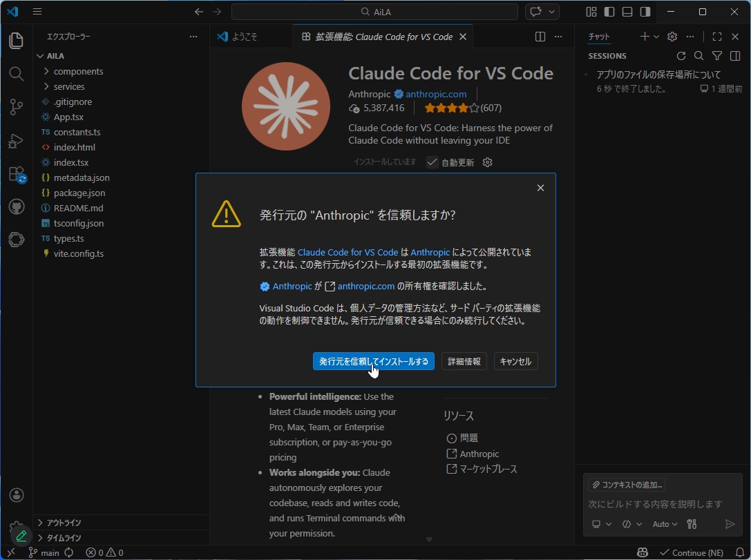Select the Search icon in activity bar
This screenshot has width=751, height=560.
[x=16, y=74]
